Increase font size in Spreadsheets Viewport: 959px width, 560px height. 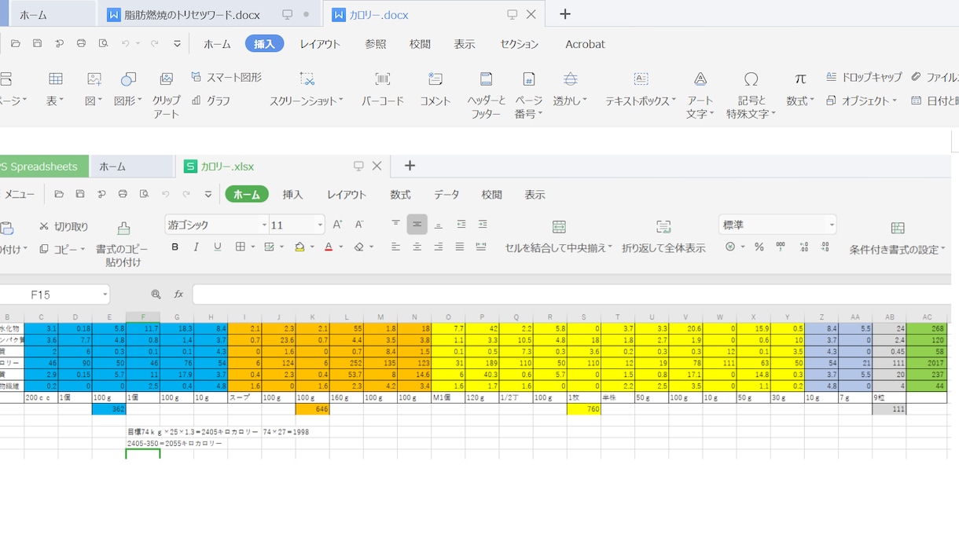[338, 225]
